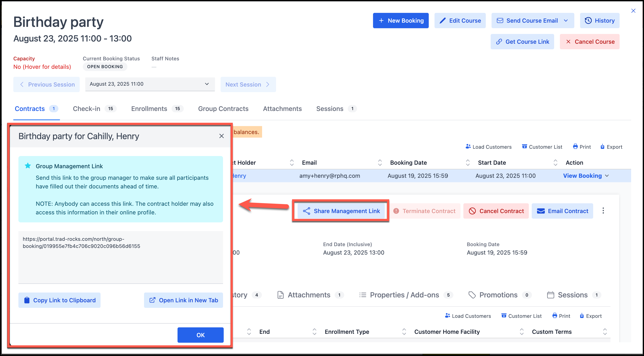The width and height of the screenshot is (644, 356).
Task: Switch to the Check-in tab
Action: 87,109
